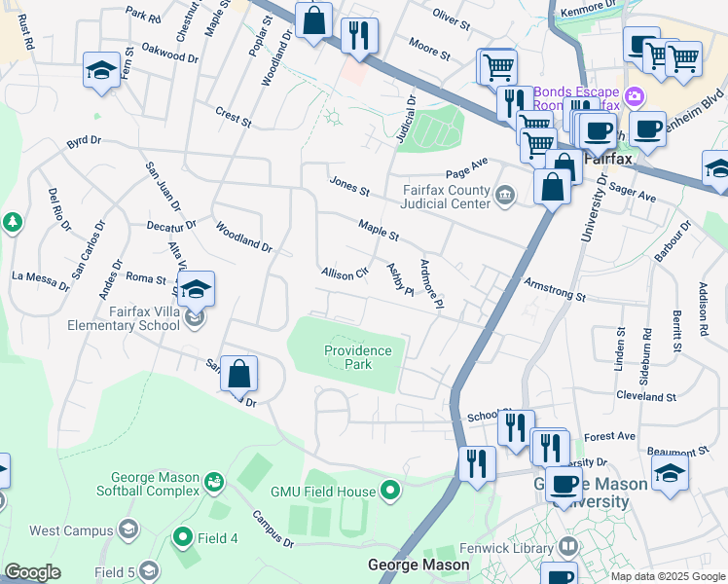Click the 'Fairfax Villa Elementary School' label
The height and width of the screenshot is (584, 728).
click(124, 318)
